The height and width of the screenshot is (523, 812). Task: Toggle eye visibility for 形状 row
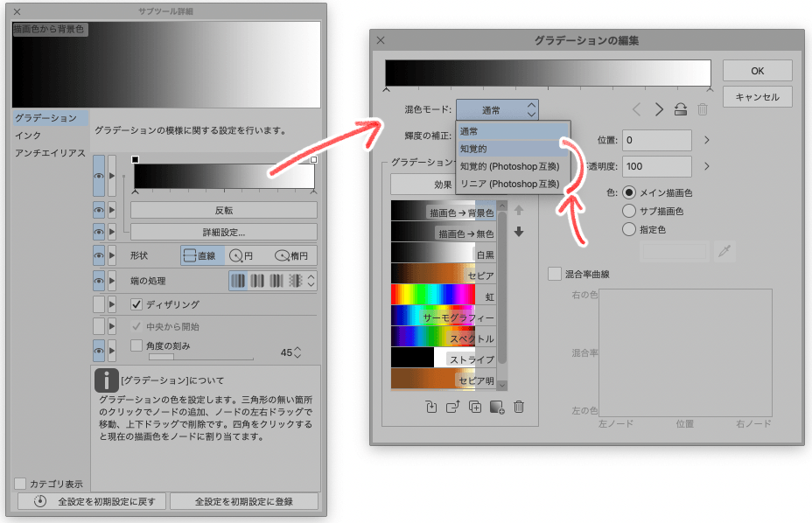pyautogui.click(x=99, y=255)
